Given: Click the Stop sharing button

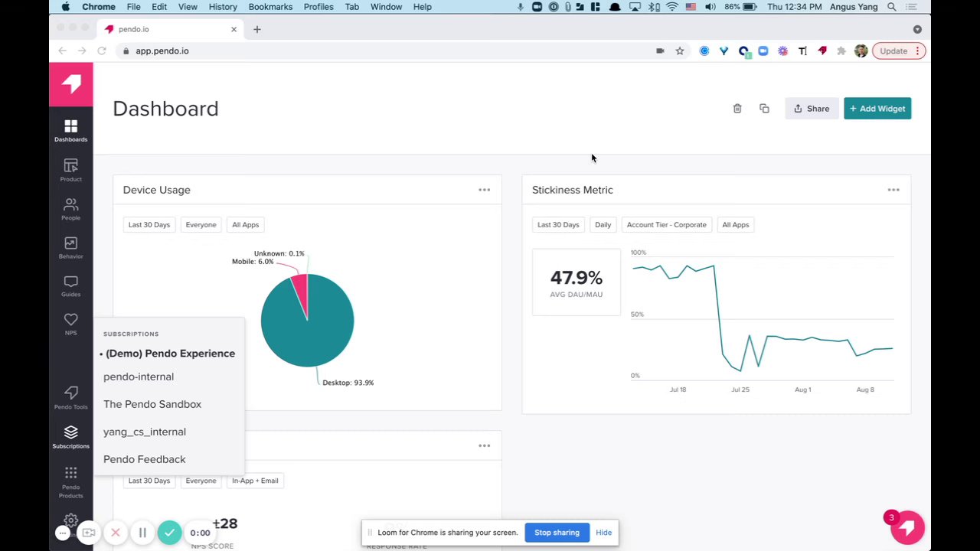Looking at the screenshot, I should (x=557, y=533).
